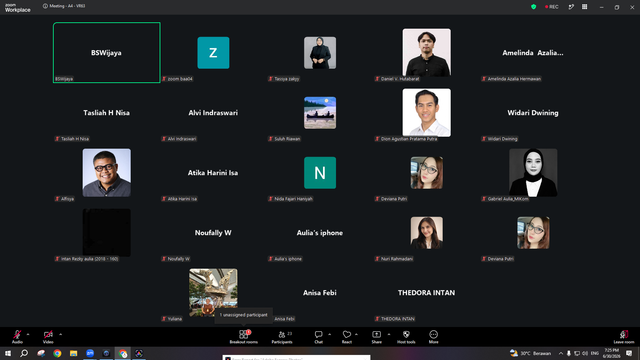Open the clock showing 7:25 PM
Image resolution: width=640 pixels, height=360 pixels.
tap(611, 353)
